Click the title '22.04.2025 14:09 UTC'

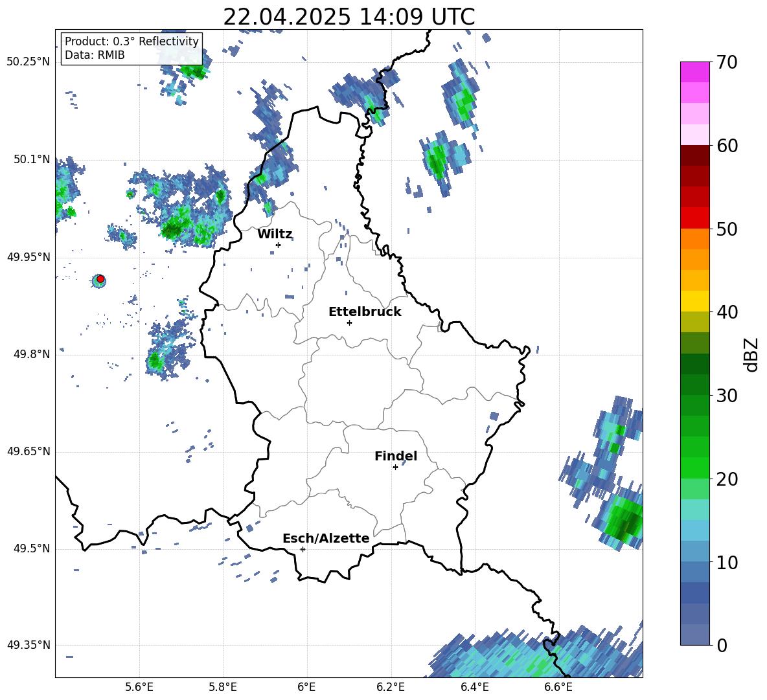click(349, 17)
